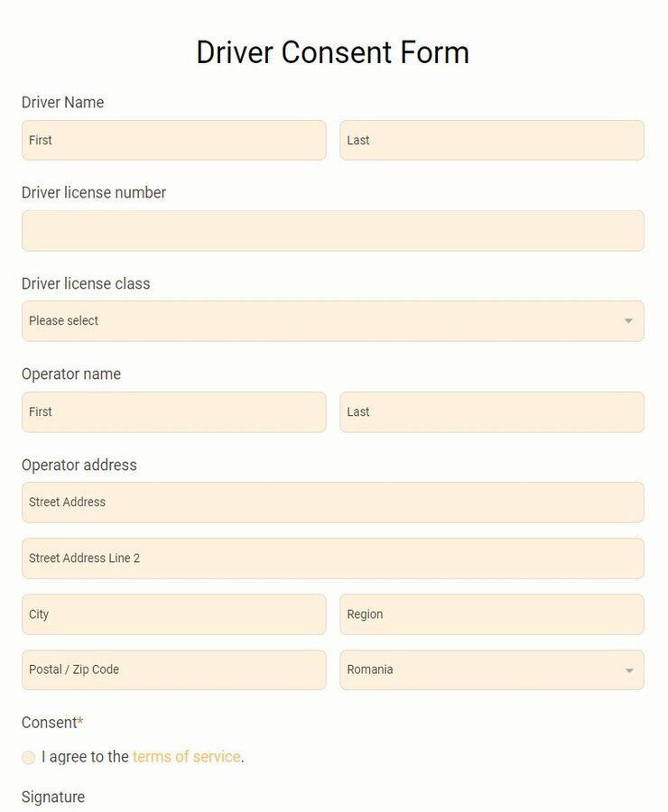Click the Driver license number input
Viewport: 668px width, 812px height.
point(333,230)
